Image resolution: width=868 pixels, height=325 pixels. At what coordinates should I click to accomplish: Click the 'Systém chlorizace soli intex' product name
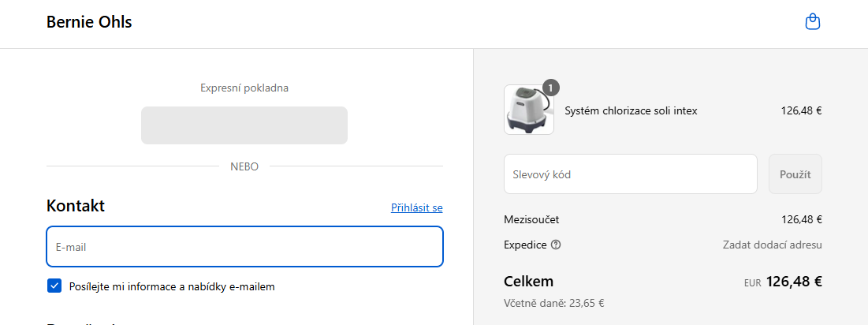click(631, 110)
